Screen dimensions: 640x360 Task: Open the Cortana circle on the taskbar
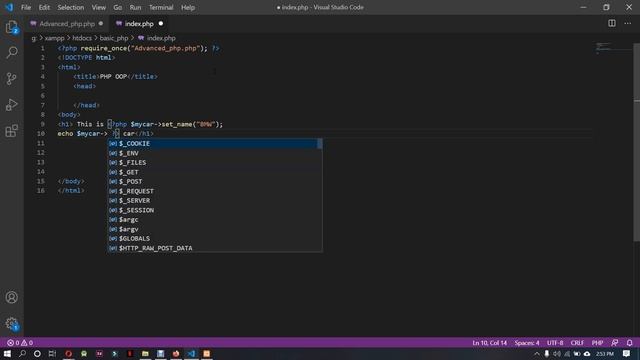(x=37, y=353)
